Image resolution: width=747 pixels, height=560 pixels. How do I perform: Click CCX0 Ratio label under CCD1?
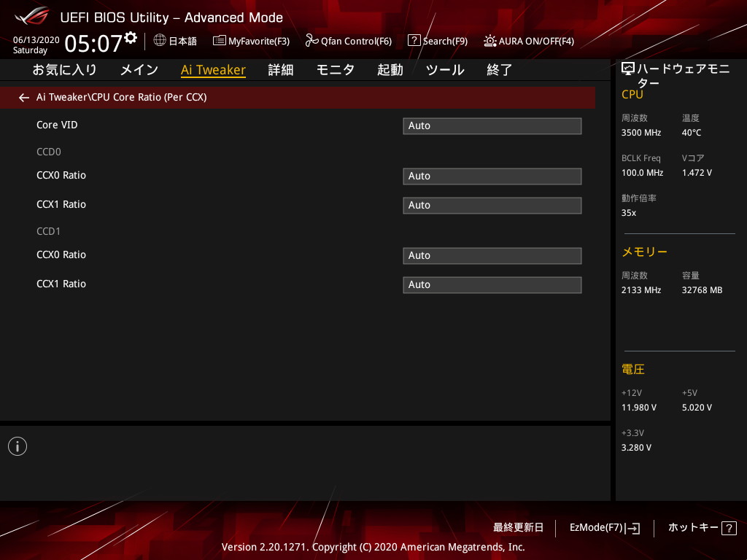coord(61,254)
